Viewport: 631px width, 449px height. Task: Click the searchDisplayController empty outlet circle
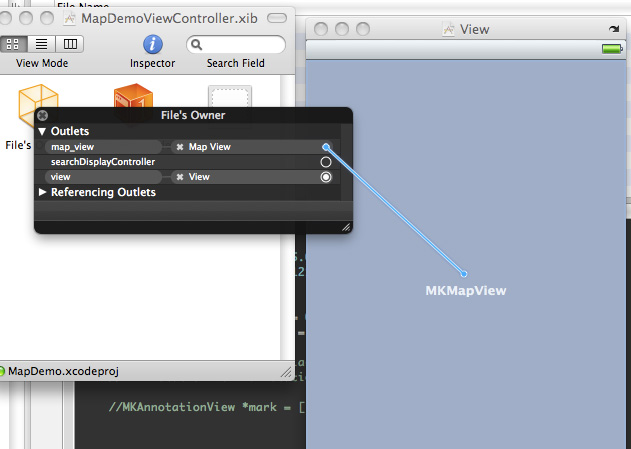pos(326,162)
